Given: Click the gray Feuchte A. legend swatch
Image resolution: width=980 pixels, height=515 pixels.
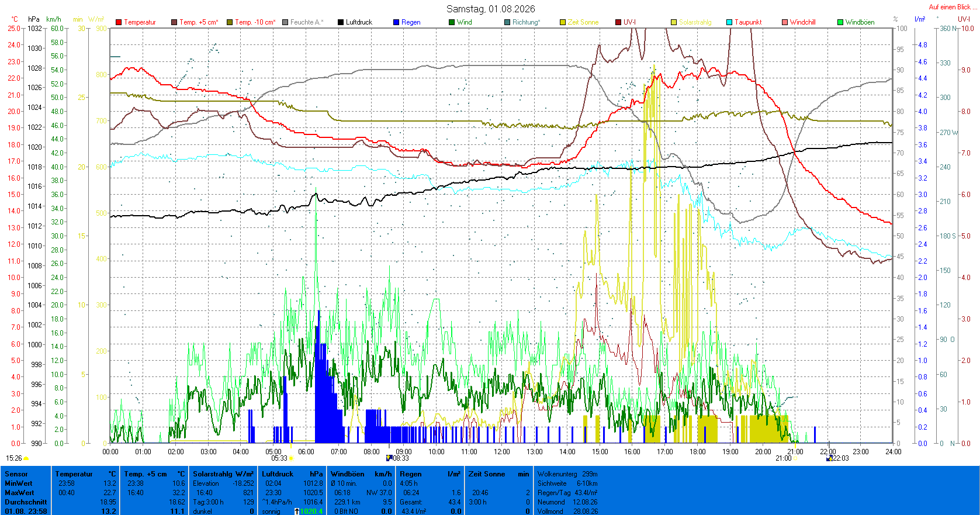Looking at the screenshot, I should (285, 22).
